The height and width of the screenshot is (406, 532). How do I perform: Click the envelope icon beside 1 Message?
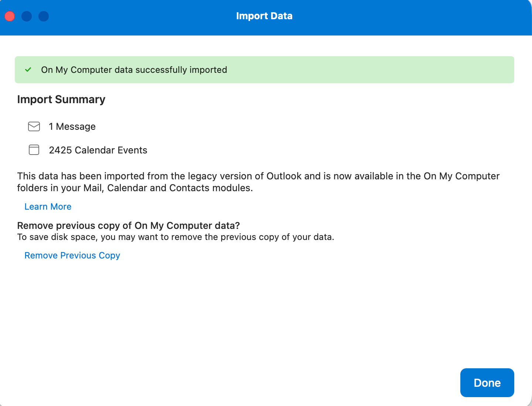(34, 126)
